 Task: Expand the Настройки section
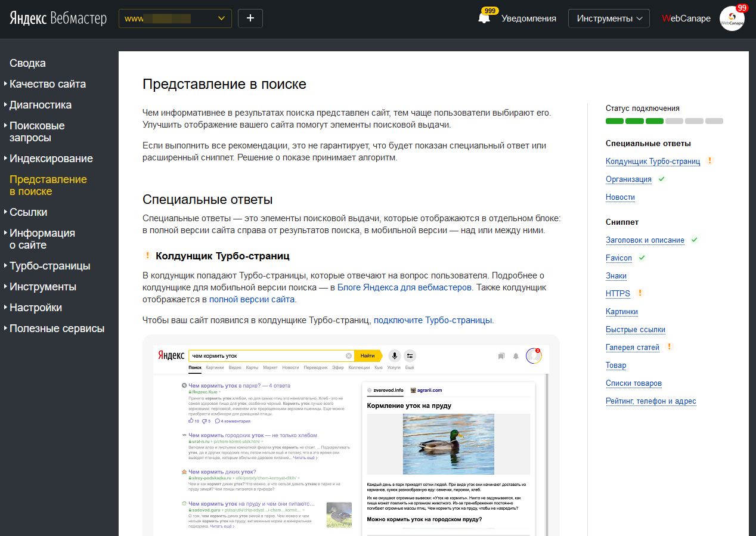[x=36, y=308]
